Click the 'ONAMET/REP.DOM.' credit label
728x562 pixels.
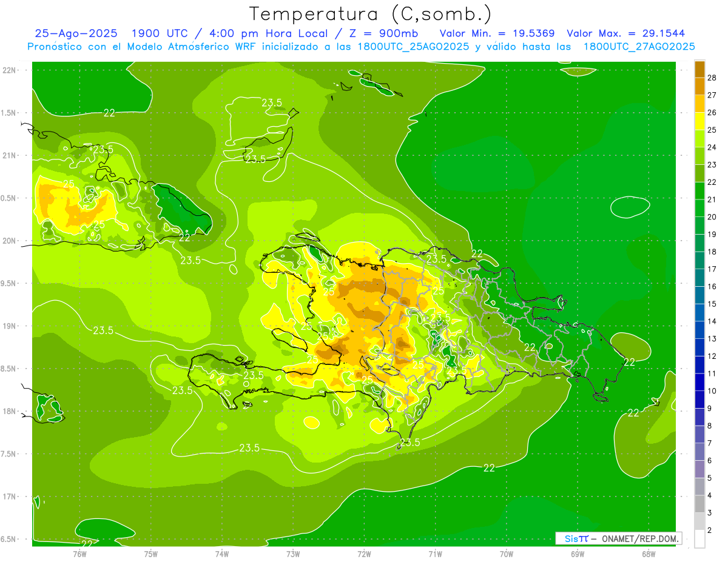click(640, 538)
